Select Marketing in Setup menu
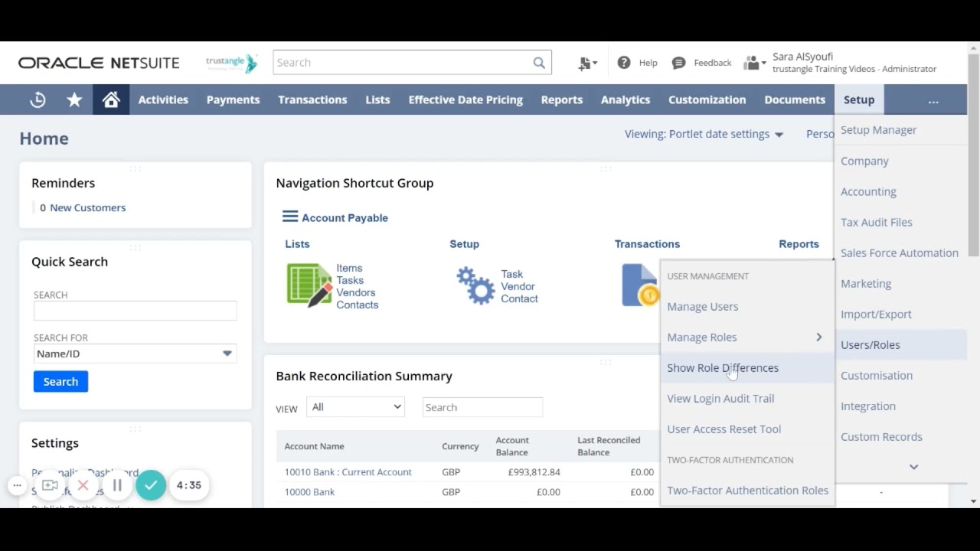 tap(900, 283)
